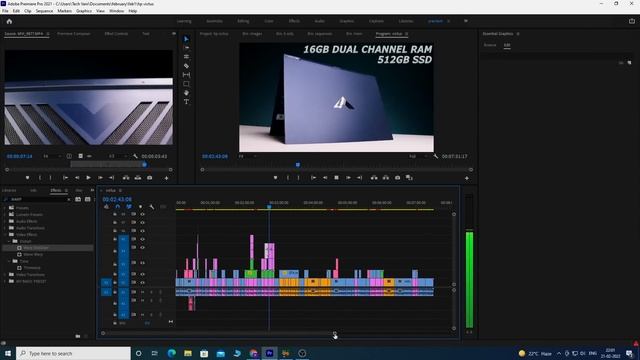Viewport: 640px width, 360px height.
Task: Select the Track Select Forward tool
Action: [x=186, y=48]
